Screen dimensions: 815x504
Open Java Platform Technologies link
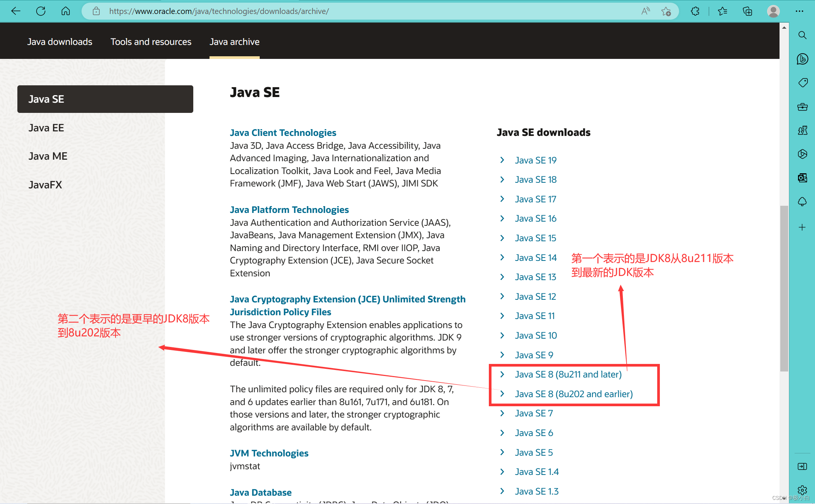(x=289, y=210)
